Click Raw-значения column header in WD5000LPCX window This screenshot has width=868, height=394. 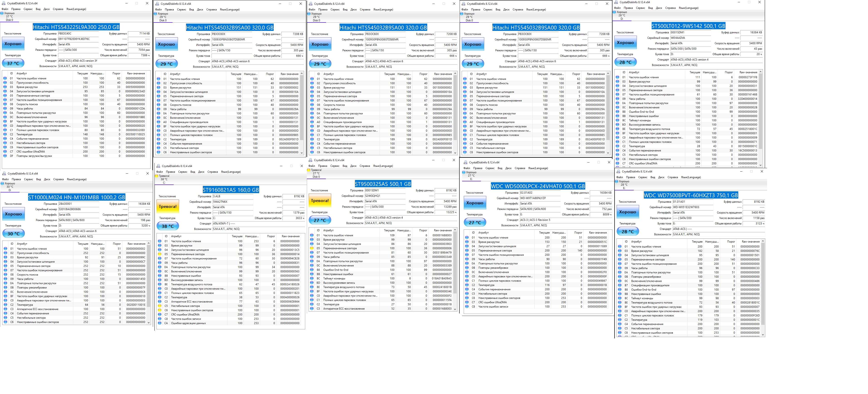click(x=597, y=233)
